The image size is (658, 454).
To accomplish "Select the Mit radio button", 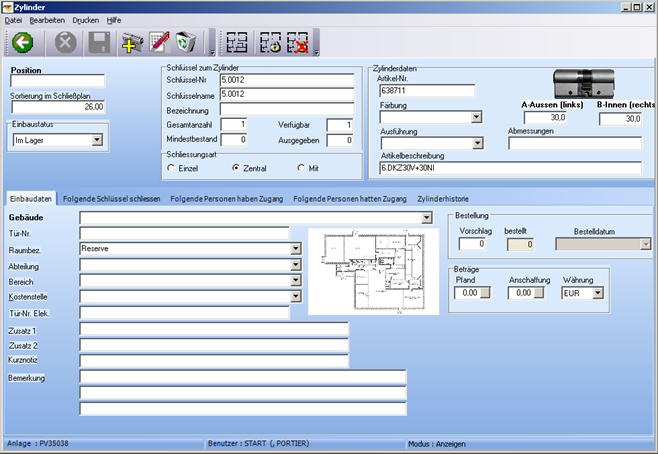I will tap(301, 168).
